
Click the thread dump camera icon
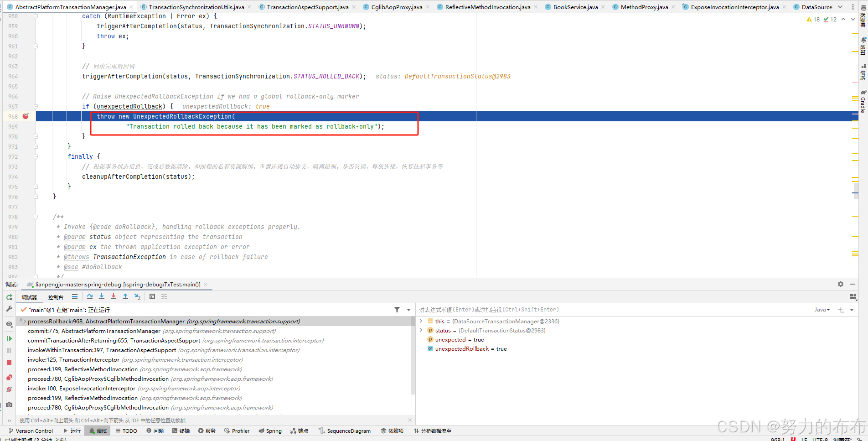point(9,405)
